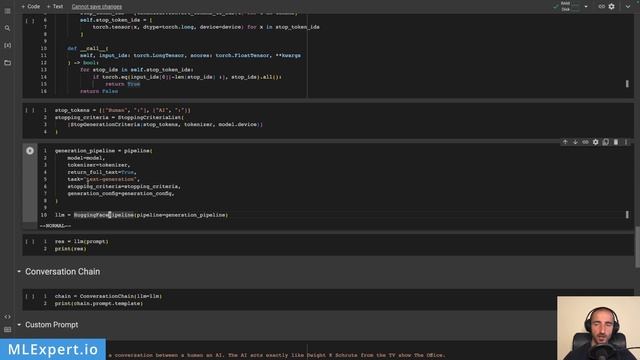Mirror selected cell in a tab

(x=606, y=142)
